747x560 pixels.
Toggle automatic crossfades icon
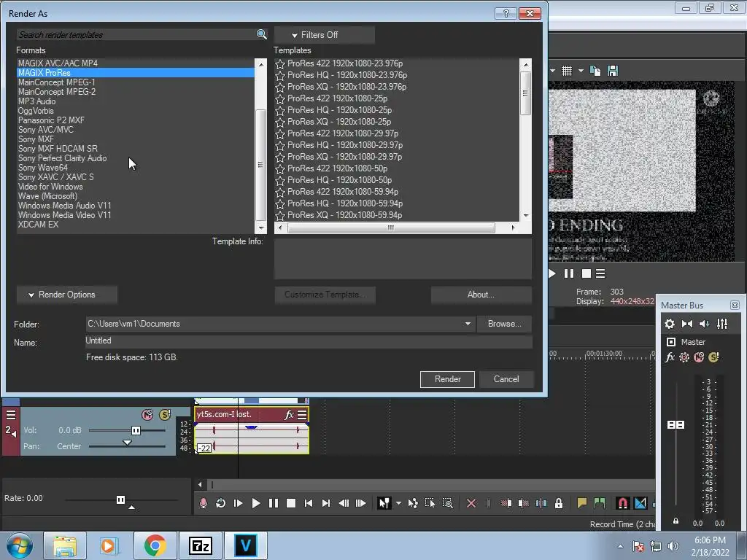[x=640, y=503]
